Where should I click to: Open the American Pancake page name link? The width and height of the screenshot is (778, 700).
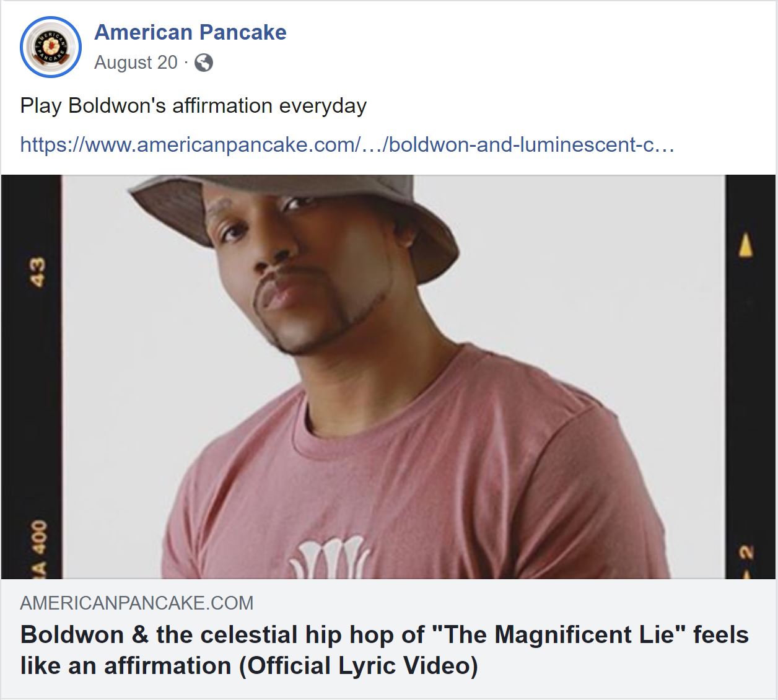(x=190, y=32)
